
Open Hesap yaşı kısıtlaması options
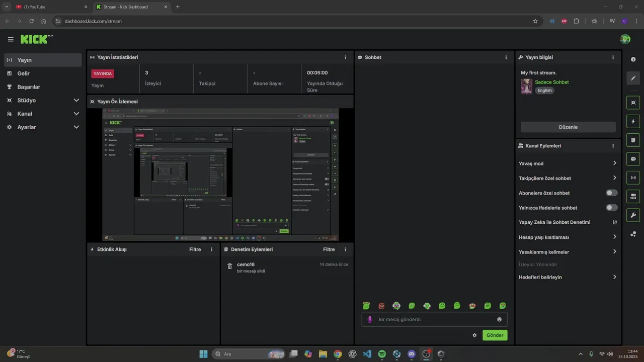pos(614,237)
